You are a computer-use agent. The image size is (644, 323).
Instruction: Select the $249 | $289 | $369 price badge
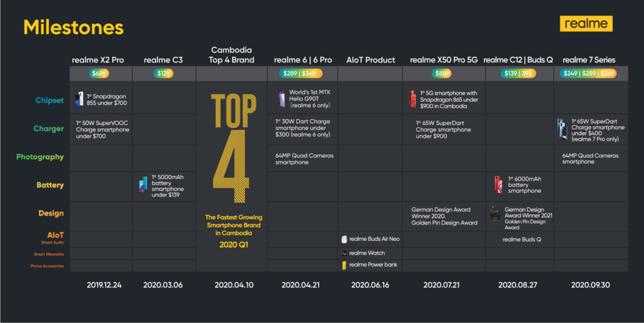[x=588, y=73]
